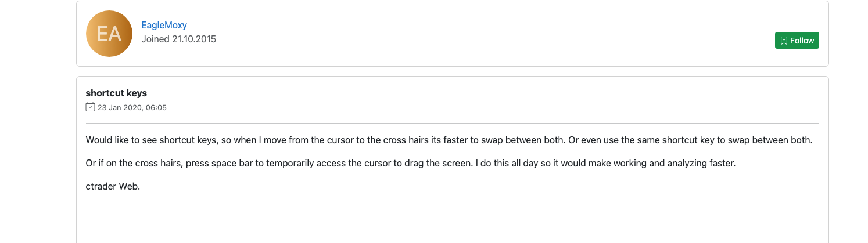Click the 'ctrader Web.' line

click(113, 187)
